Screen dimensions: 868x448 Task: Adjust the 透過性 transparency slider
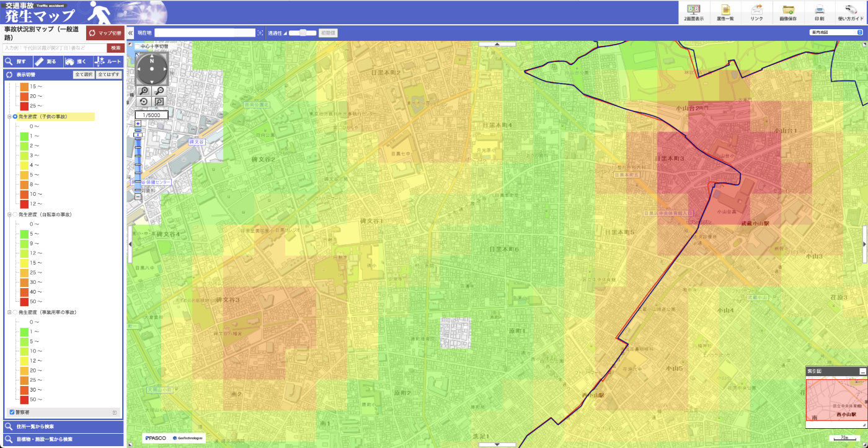[x=303, y=33]
